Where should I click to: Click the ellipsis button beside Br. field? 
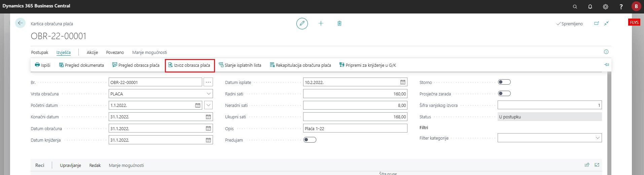(x=208, y=82)
